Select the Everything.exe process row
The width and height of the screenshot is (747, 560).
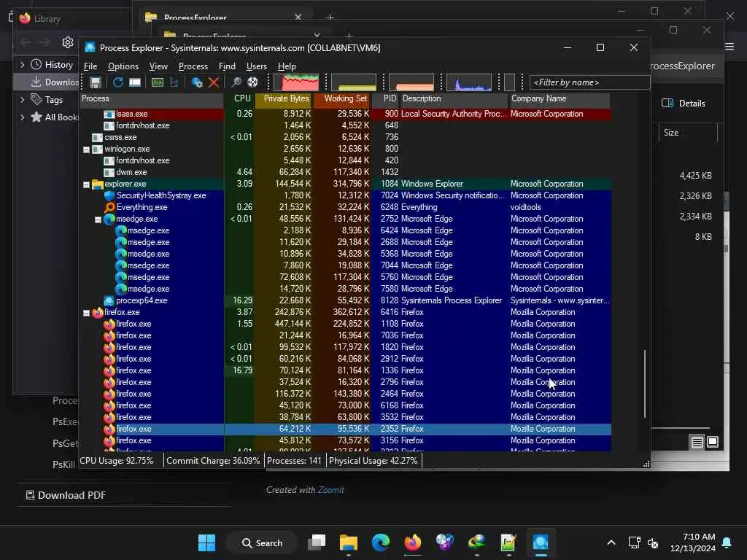pyautogui.click(x=345, y=207)
